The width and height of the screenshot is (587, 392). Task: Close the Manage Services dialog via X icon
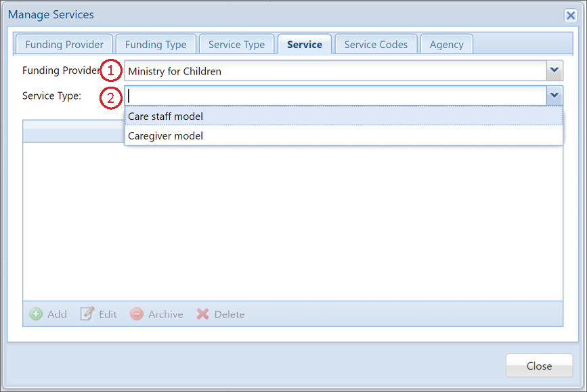coord(571,16)
